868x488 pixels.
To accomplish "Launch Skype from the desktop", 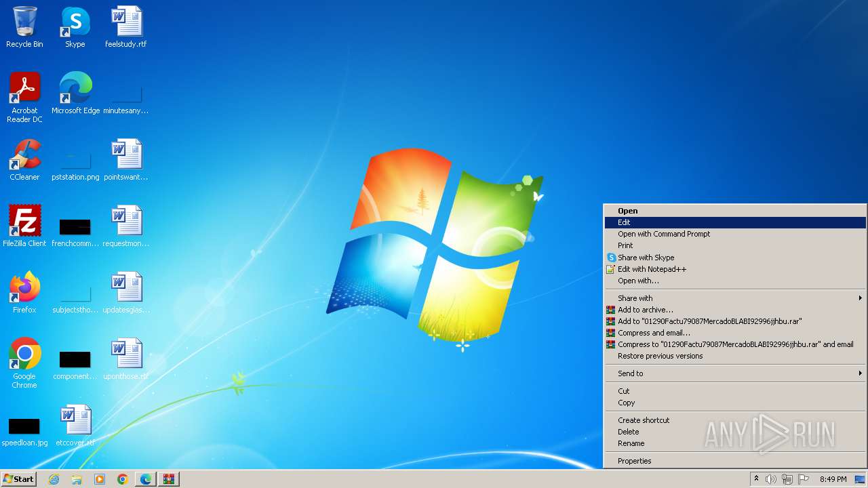I will pos(75,27).
